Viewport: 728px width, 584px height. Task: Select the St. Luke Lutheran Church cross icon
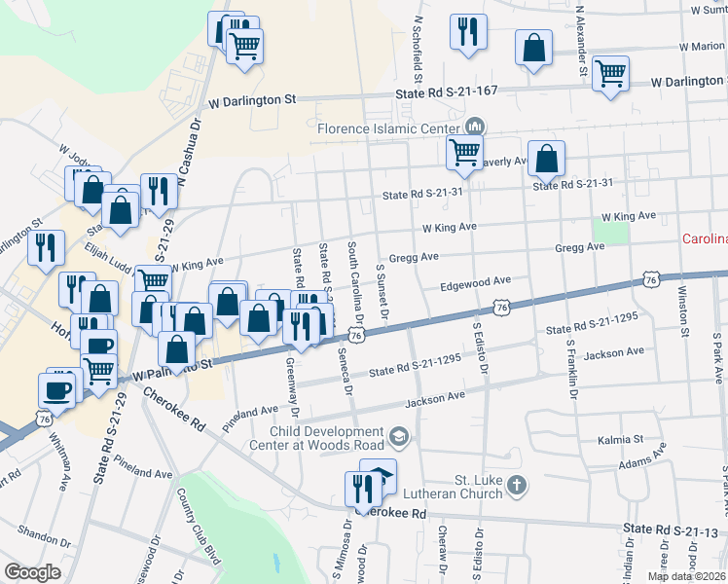click(516, 487)
